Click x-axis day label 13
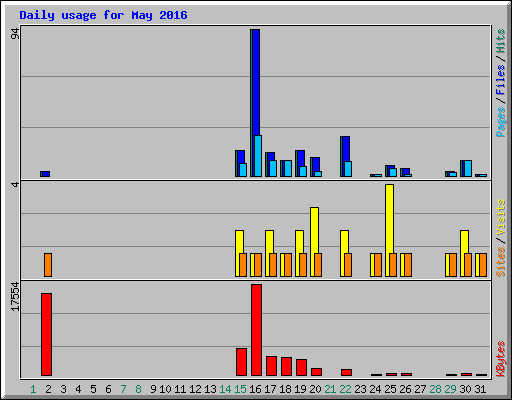Viewport: 512px width, 400px height. tap(210, 389)
